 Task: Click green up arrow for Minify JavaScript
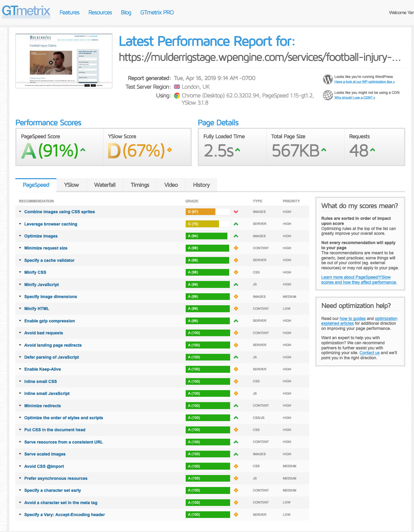coord(236,285)
